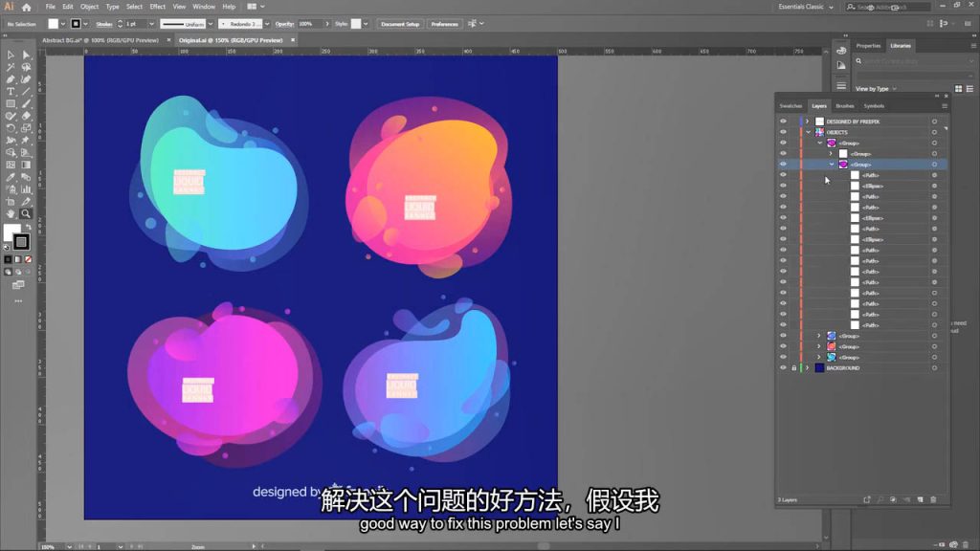Open Edit Toolbar three-dots button
The width and height of the screenshot is (980, 551).
click(x=19, y=301)
